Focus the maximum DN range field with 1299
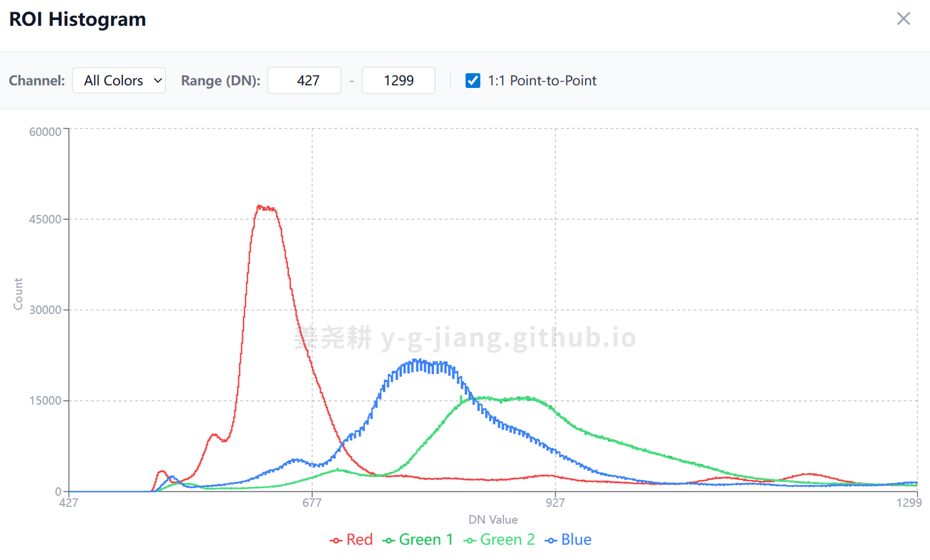 [x=398, y=81]
